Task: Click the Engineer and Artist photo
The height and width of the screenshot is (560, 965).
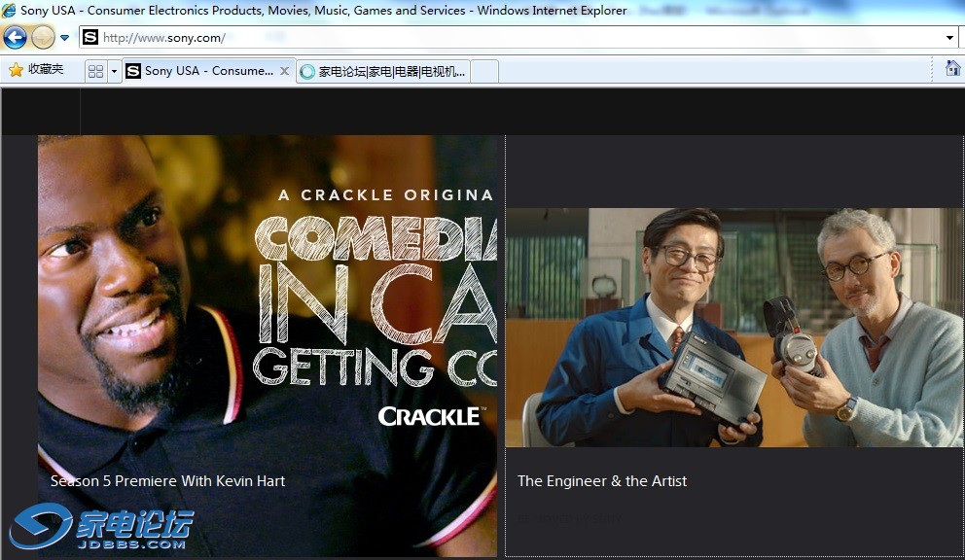Action: (733, 328)
